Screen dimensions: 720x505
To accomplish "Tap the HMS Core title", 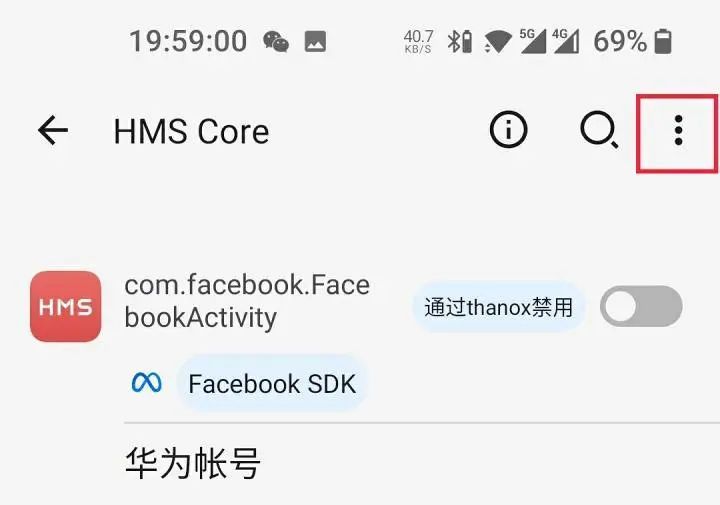I will (x=191, y=131).
